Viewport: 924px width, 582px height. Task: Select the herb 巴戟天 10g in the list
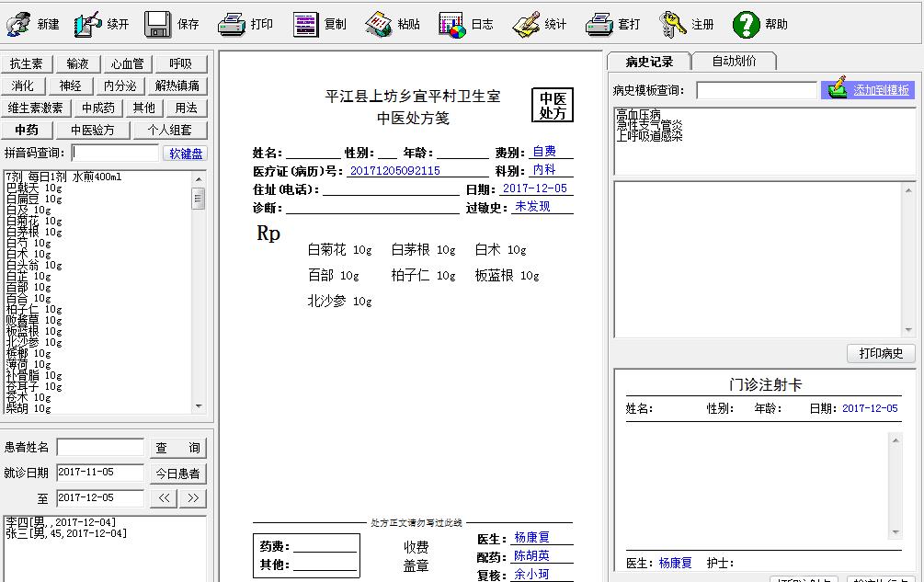click(34, 188)
